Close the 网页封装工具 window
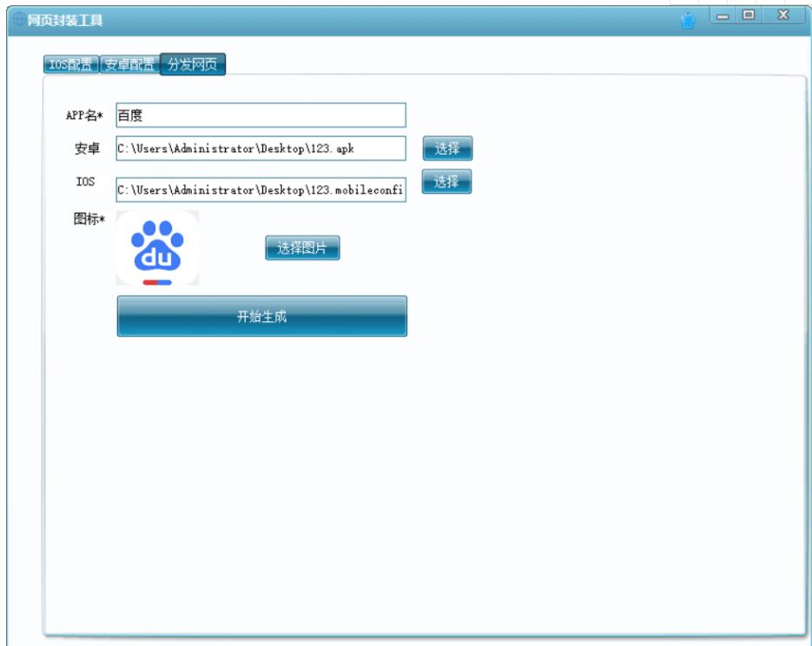 782,16
